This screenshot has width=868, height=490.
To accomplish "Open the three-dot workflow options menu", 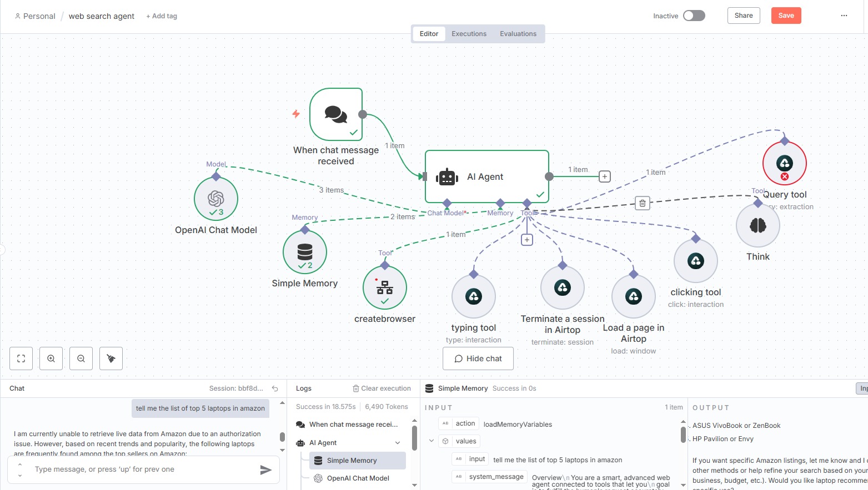I will tap(844, 16).
